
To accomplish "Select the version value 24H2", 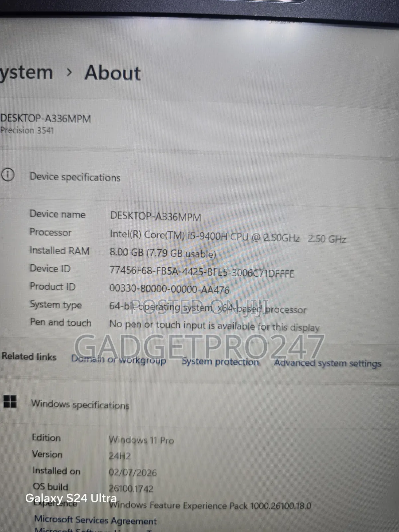I will click(120, 456).
